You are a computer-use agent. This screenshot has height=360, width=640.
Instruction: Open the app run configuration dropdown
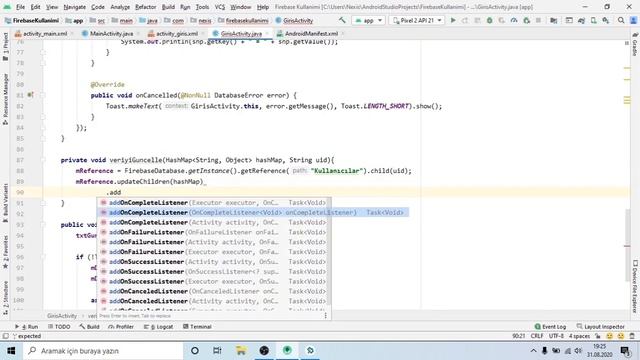(x=369, y=20)
